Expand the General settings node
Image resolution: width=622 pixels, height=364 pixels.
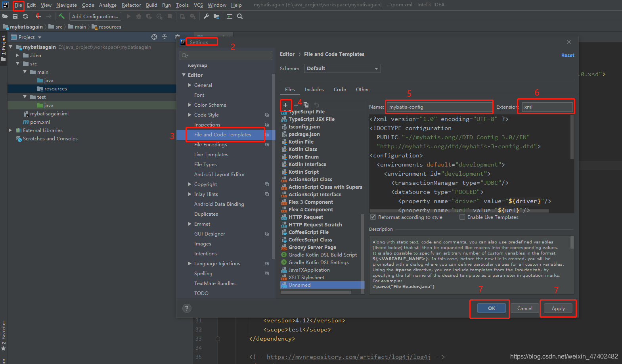[x=190, y=85]
